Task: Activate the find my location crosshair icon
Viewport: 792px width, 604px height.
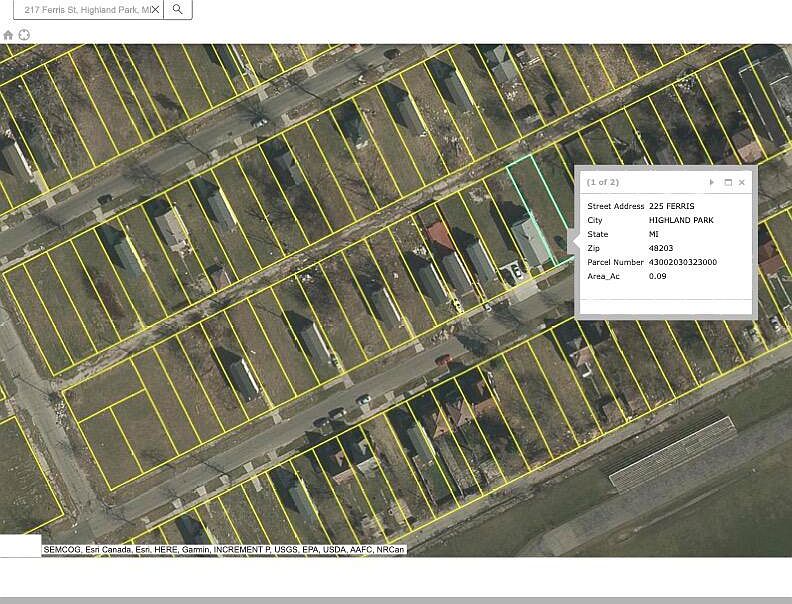Action: tap(24, 35)
